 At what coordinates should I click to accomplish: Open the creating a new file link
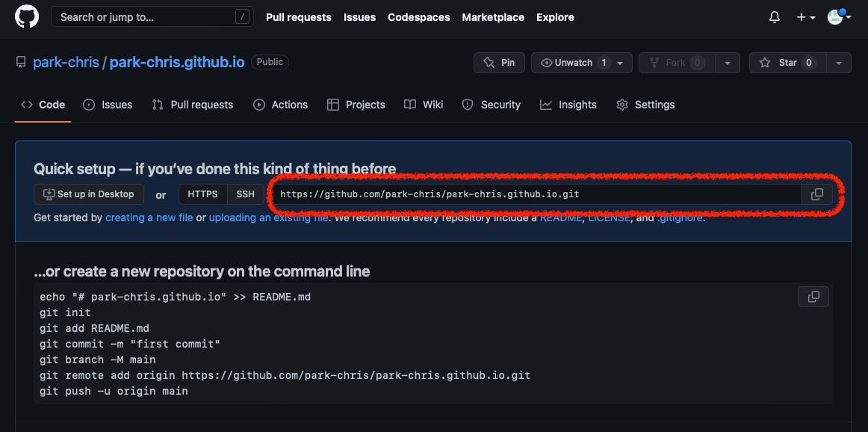(149, 217)
